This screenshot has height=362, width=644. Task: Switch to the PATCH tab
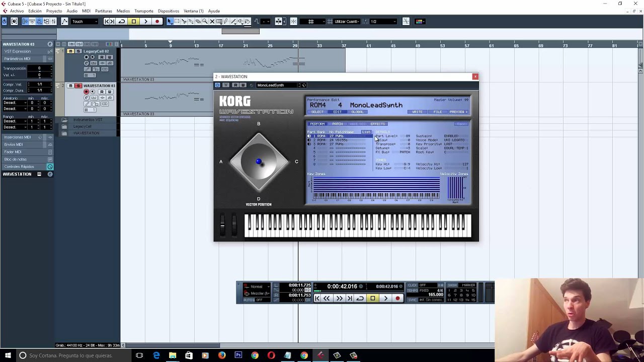pos(338,124)
